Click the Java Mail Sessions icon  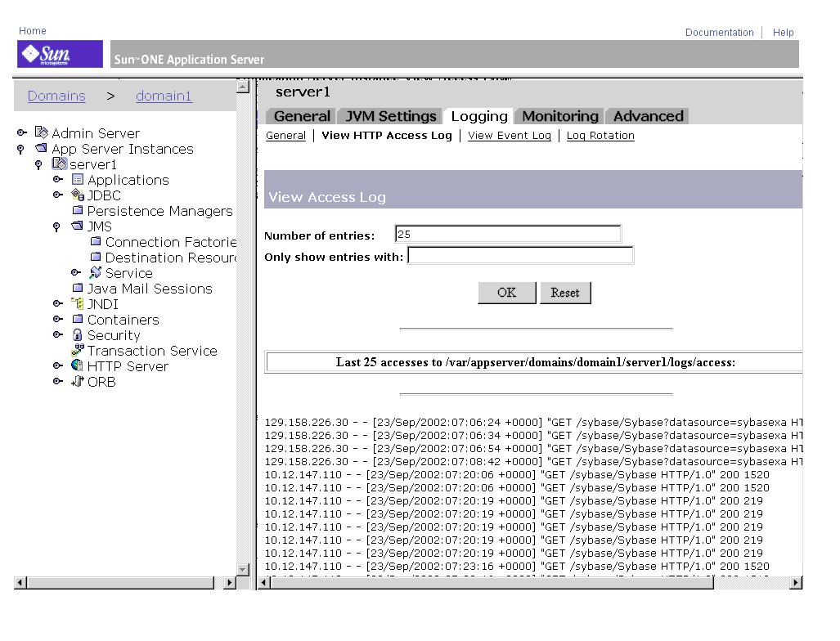78,289
